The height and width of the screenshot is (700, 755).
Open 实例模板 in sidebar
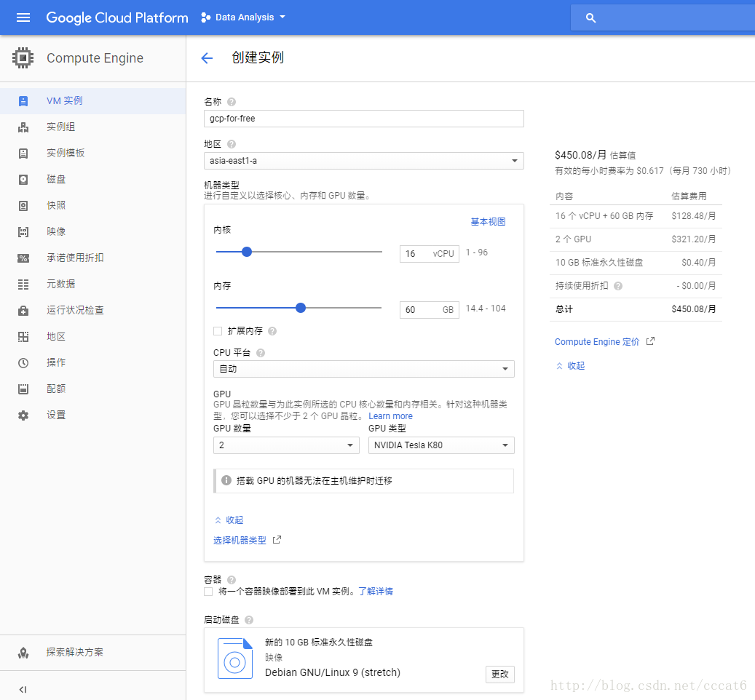point(92,154)
